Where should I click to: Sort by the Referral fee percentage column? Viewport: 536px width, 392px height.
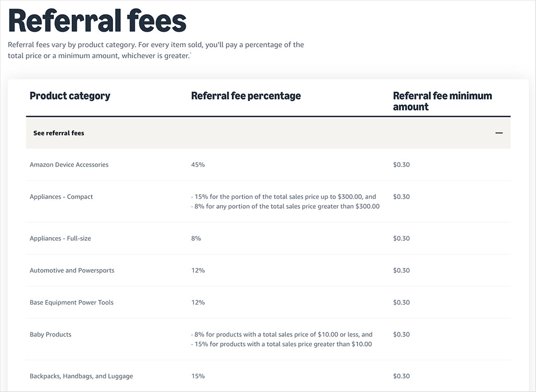coord(245,96)
